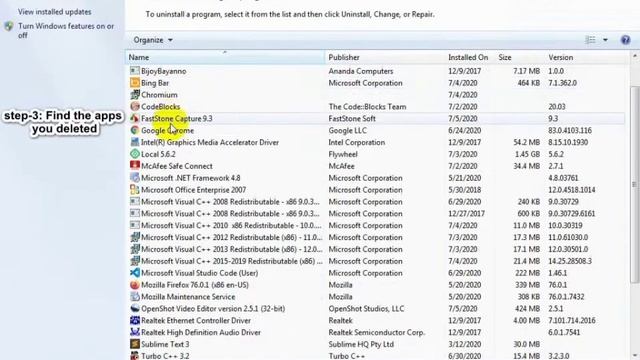
Task: Click the Visual C++ 2010 x86 Redistributable icon
Action: (135, 225)
